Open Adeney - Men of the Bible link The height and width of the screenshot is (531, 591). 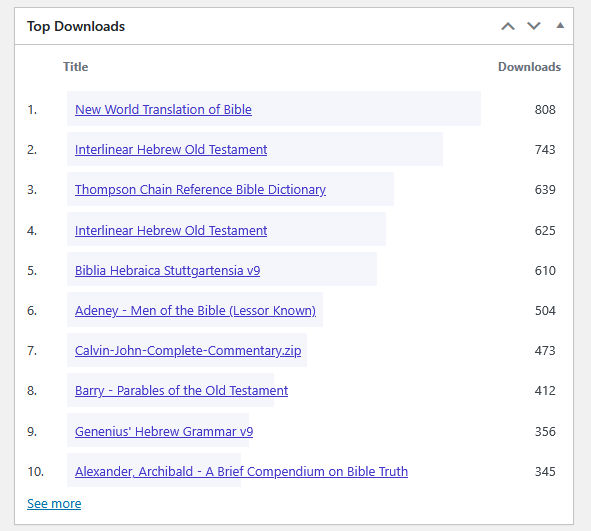pyautogui.click(x=195, y=311)
